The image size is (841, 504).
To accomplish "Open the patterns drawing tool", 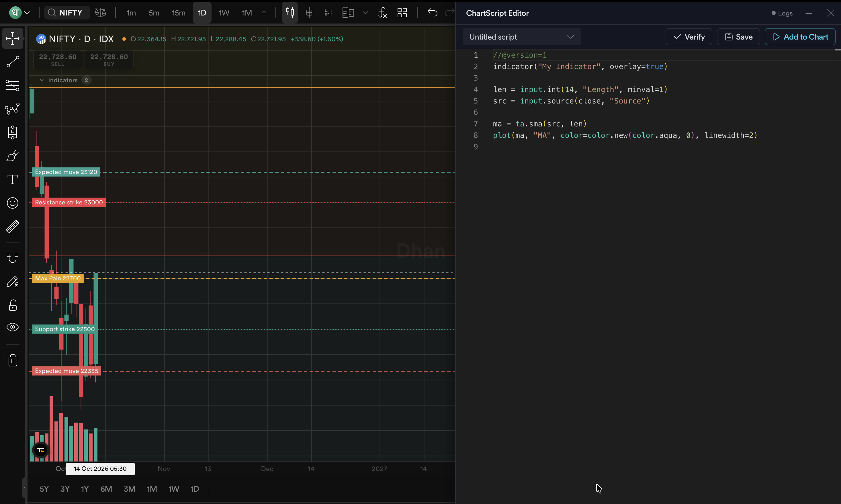I will (x=13, y=109).
